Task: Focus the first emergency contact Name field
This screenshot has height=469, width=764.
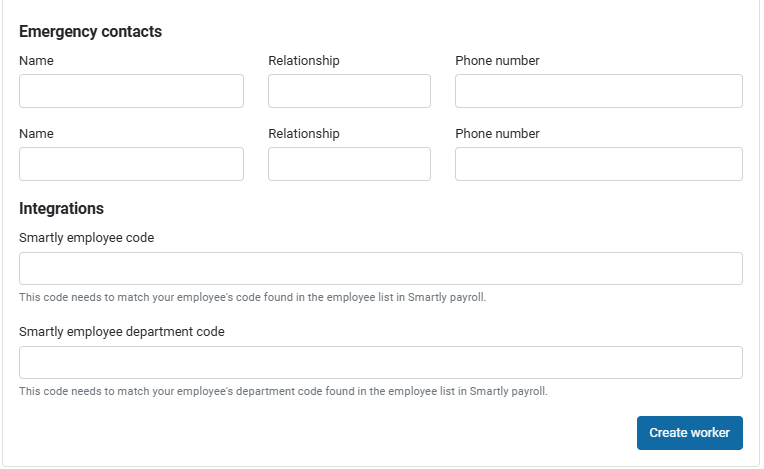Action: click(x=131, y=91)
